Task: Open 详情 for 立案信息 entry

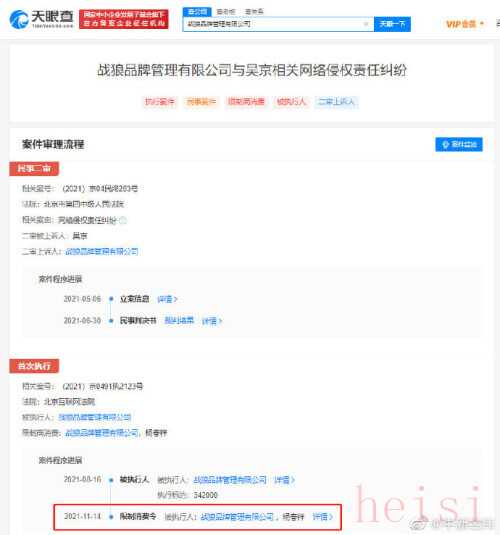Action: (x=167, y=299)
